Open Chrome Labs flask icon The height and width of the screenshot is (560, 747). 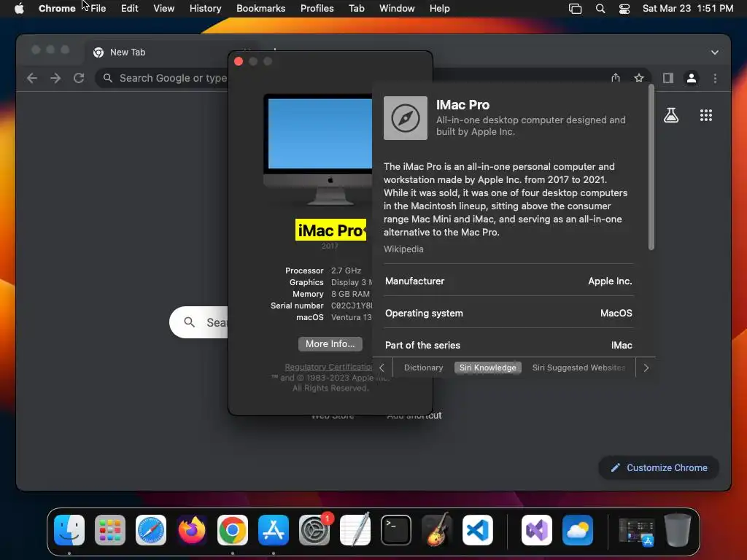coord(671,115)
